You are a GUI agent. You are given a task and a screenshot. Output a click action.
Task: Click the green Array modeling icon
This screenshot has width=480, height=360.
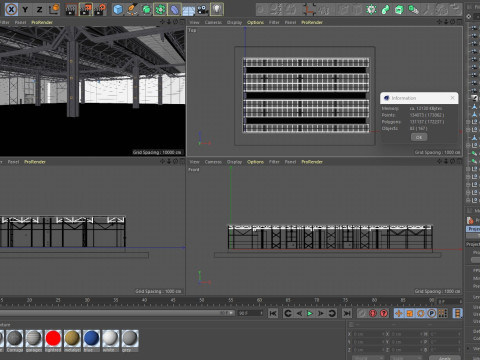pos(160,9)
